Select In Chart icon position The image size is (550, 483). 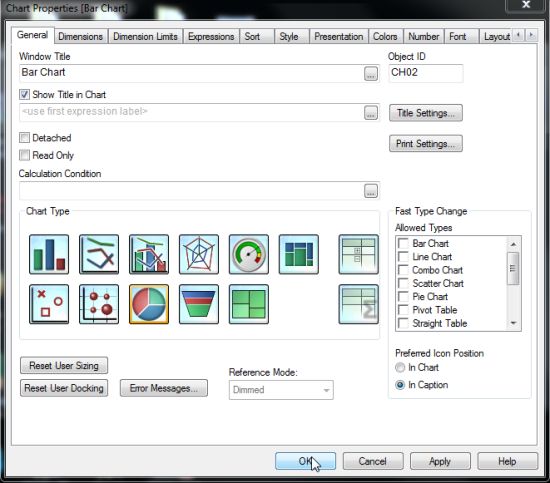click(x=400, y=367)
